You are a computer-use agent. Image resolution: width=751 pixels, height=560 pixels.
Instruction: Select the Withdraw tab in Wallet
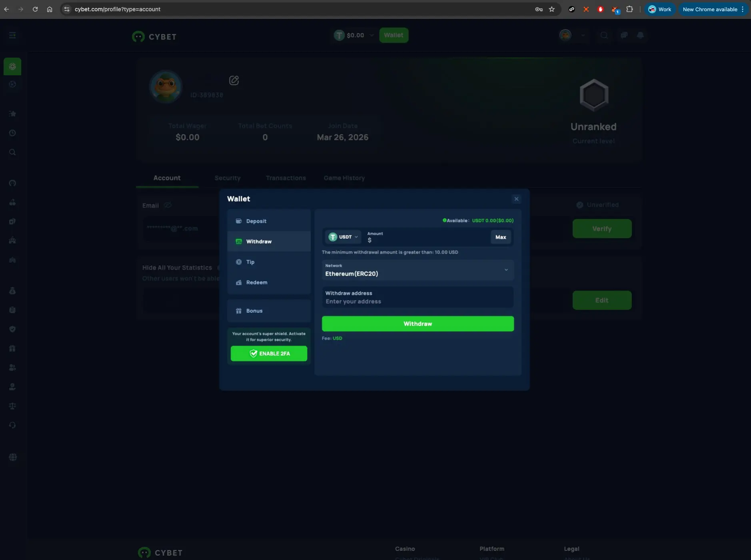[269, 241]
